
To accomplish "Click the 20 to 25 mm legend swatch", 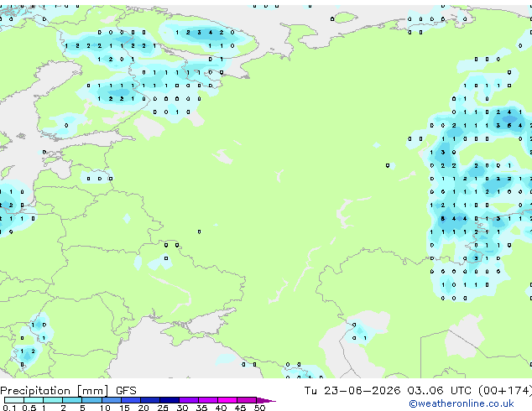I will click(x=150, y=400).
